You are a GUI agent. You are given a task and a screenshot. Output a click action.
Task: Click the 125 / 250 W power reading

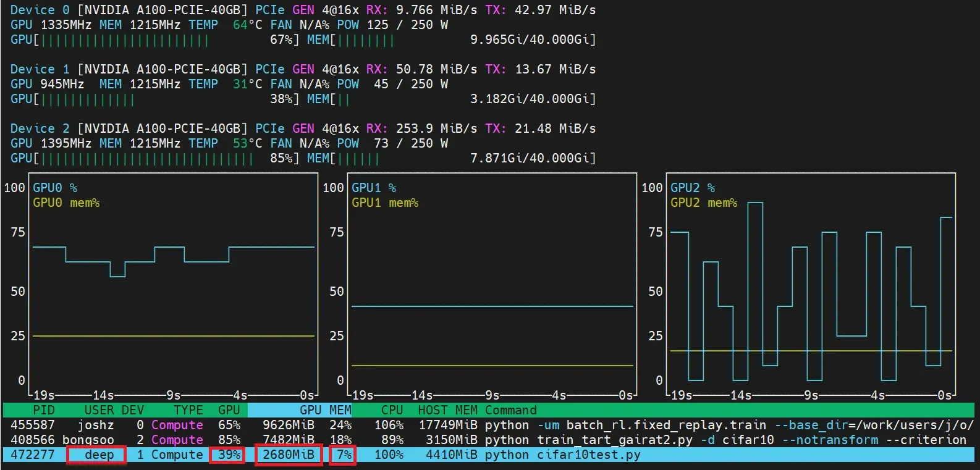407,25
